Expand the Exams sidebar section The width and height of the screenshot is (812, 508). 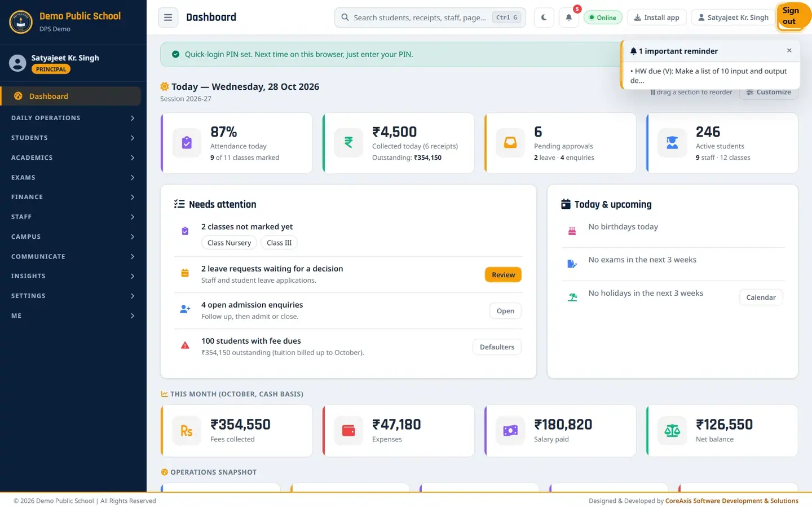tap(73, 177)
